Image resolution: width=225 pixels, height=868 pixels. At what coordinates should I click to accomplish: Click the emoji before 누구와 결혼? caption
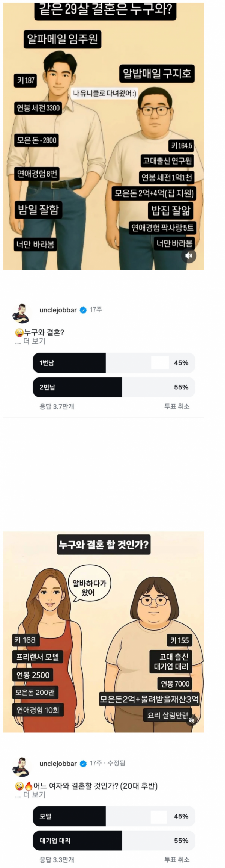click(19, 332)
